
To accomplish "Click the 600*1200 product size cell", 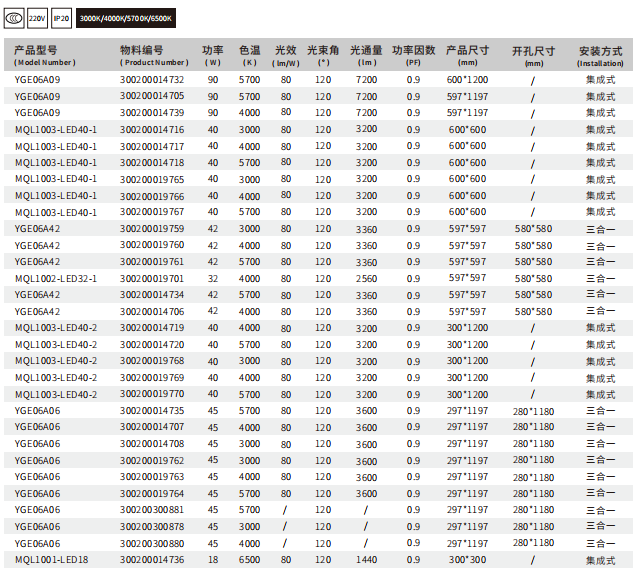I will [x=467, y=79].
